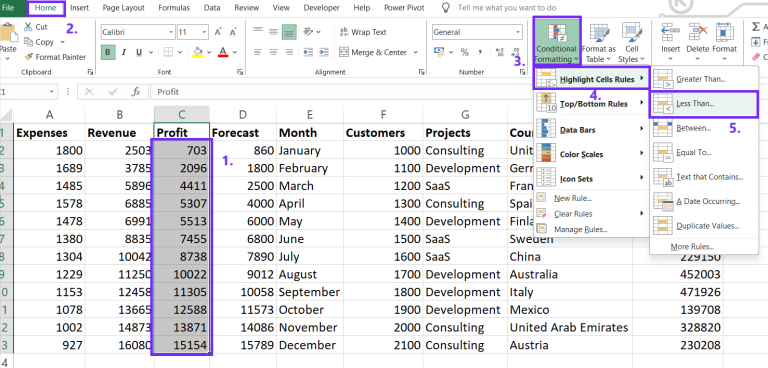Toggle Wrap Text
The image size is (768, 368).
point(363,32)
